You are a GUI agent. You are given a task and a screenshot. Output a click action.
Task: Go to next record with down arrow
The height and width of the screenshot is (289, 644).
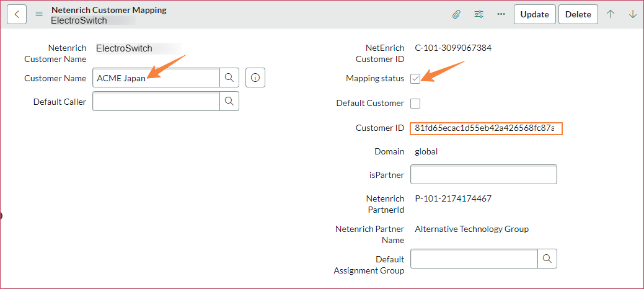point(632,14)
